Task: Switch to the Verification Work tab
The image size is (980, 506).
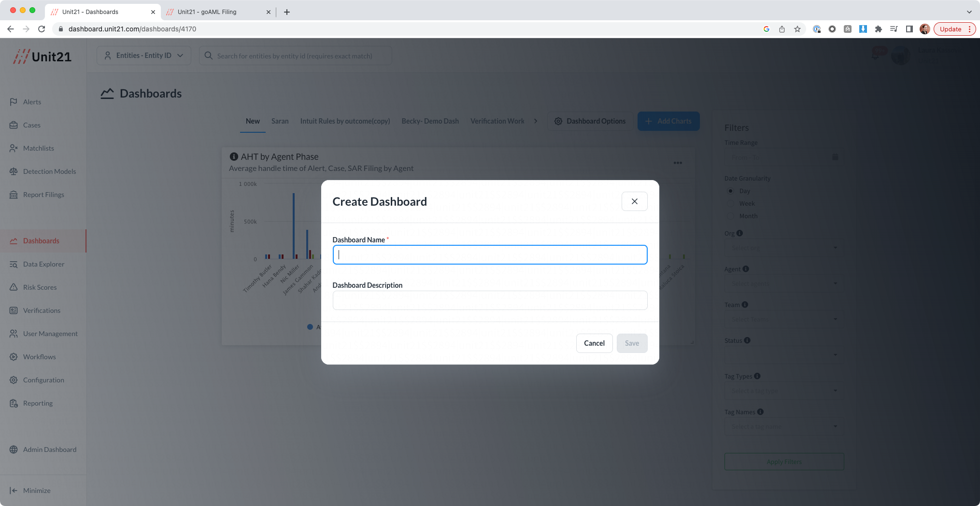Action: click(497, 121)
